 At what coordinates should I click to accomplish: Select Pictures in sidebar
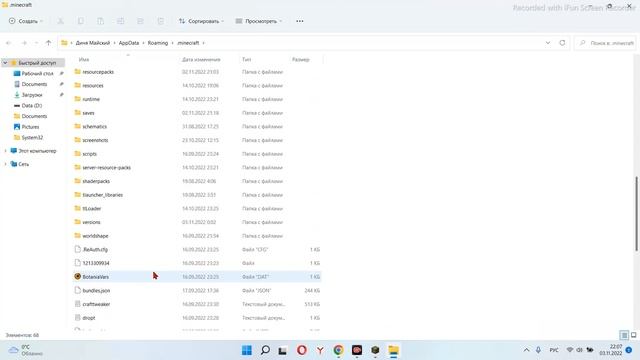coord(30,127)
